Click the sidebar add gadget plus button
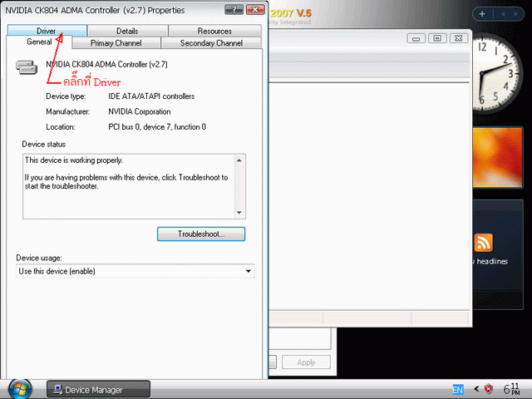 (x=482, y=14)
